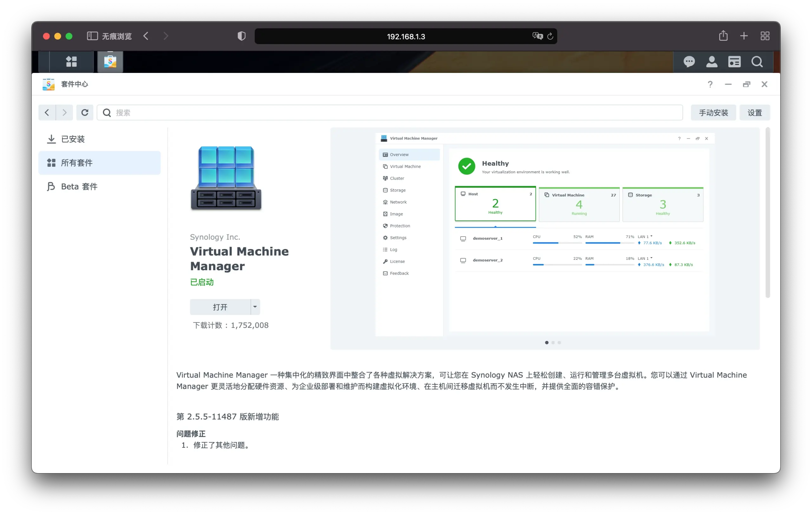Image resolution: width=812 pixels, height=515 pixels.
Task: Click the Manual Install (手动安装) button
Action: click(x=713, y=113)
